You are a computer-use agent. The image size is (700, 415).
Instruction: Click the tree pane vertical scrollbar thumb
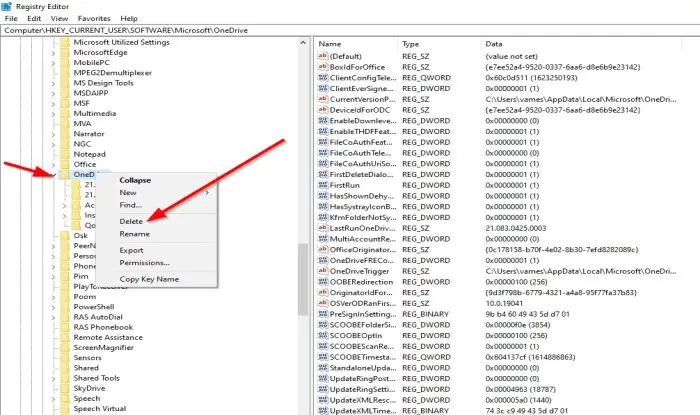tap(303, 279)
